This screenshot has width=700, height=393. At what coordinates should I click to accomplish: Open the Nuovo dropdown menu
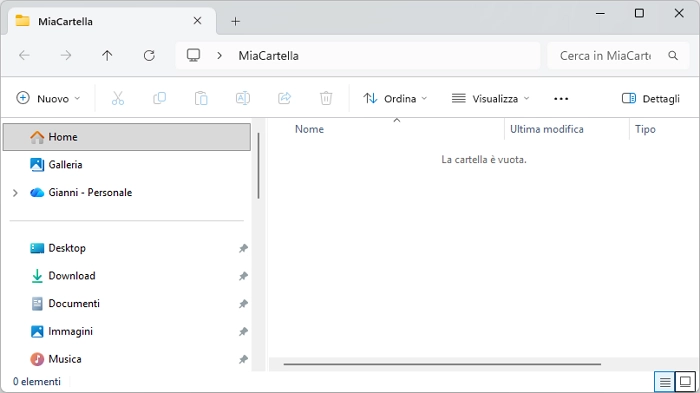(x=48, y=98)
